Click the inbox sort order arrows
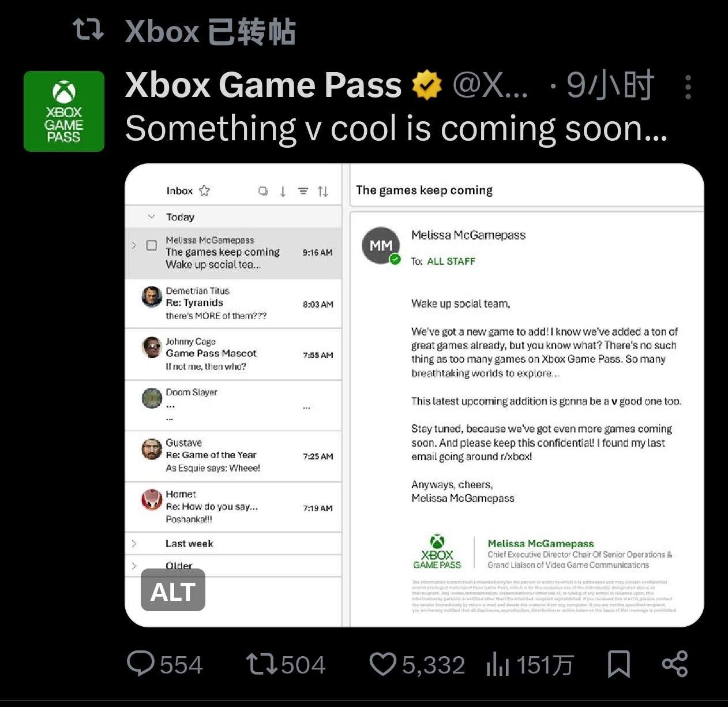Screen dimensions: 728x707 pos(323,191)
